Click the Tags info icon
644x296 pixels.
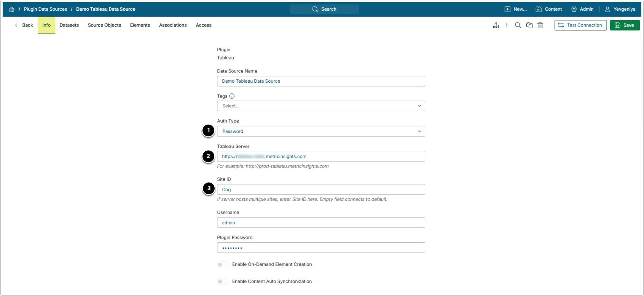tap(232, 96)
